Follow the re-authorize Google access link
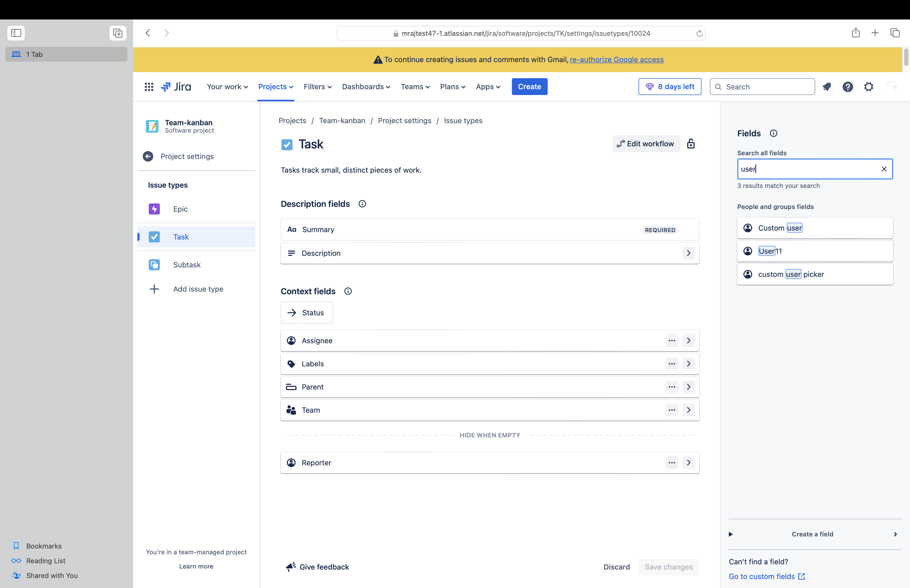This screenshot has width=910, height=588. point(616,59)
